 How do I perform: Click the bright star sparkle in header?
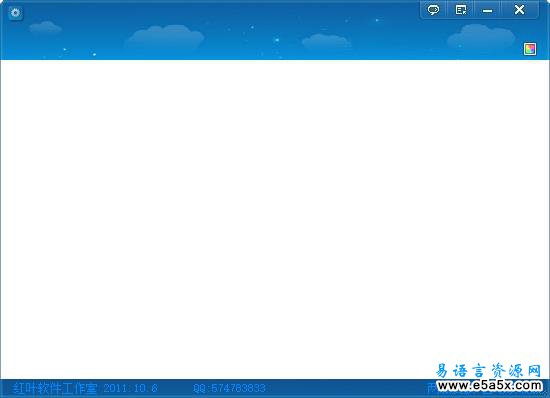coord(277,40)
